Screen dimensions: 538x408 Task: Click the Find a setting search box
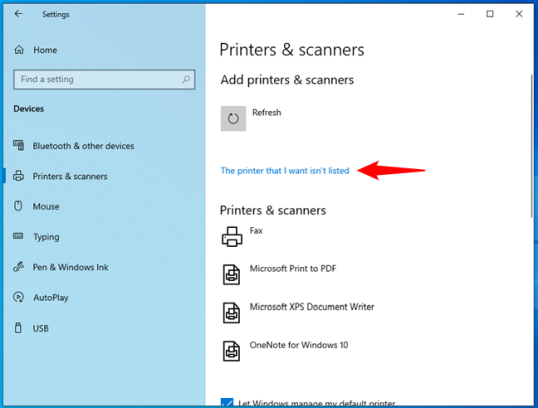coord(104,80)
